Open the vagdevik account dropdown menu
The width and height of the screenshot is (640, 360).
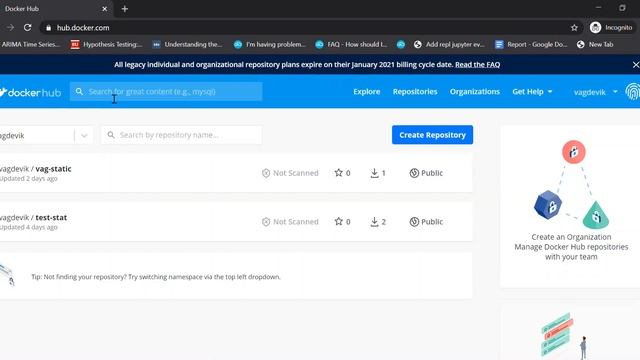tap(596, 92)
